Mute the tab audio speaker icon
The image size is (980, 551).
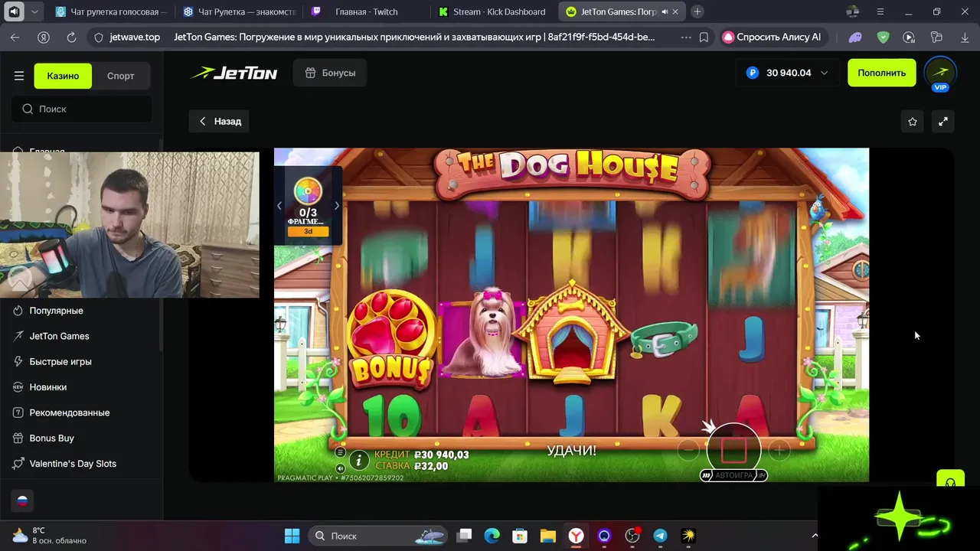[x=14, y=11]
